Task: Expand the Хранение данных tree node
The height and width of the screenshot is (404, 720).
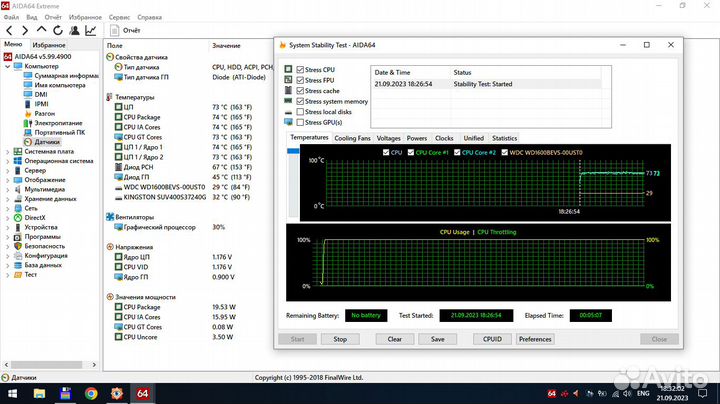Action: 7,199
